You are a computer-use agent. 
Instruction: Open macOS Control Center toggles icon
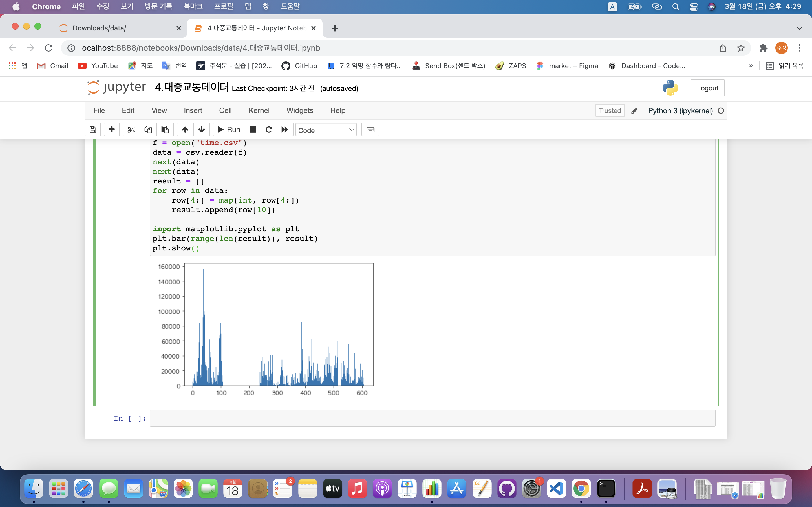(694, 7)
